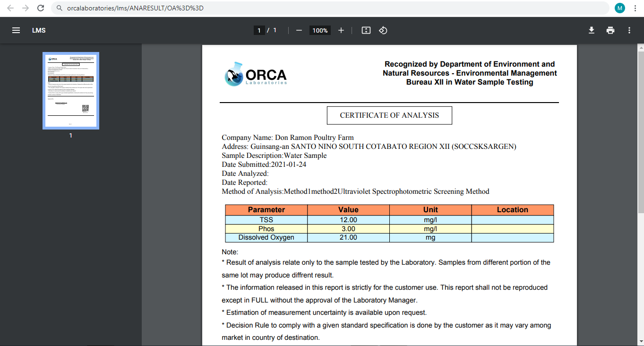Click the 12.00 value cell
The width and height of the screenshot is (644, 346).
(x=348, y=220)
